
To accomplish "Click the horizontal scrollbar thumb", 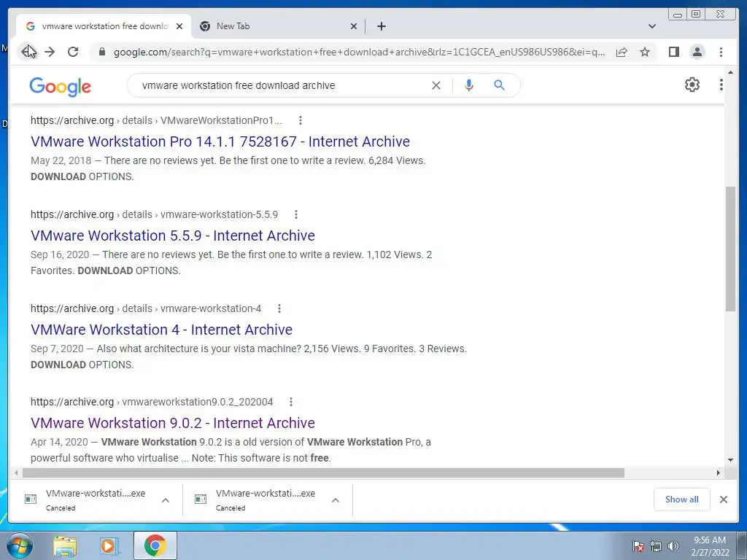I will (323, 472).
